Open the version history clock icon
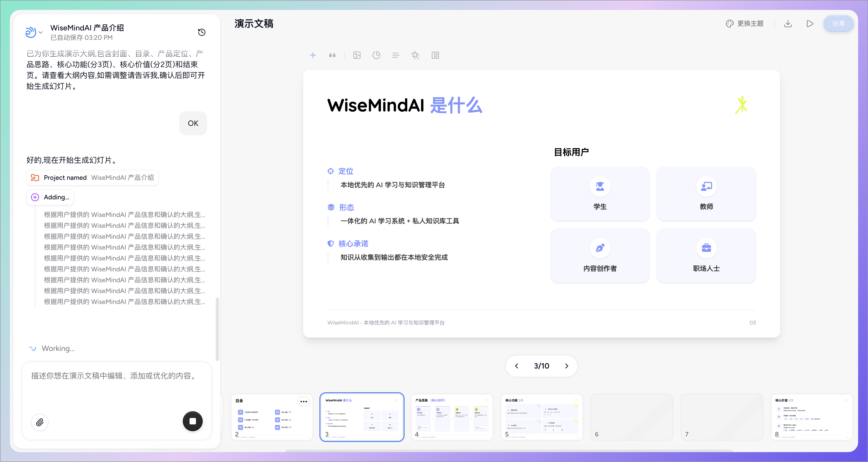 click(x=201, y=32)
